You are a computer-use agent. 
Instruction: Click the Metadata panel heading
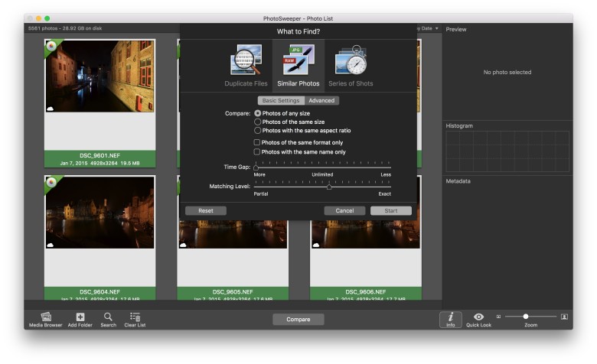click(458, 181)
